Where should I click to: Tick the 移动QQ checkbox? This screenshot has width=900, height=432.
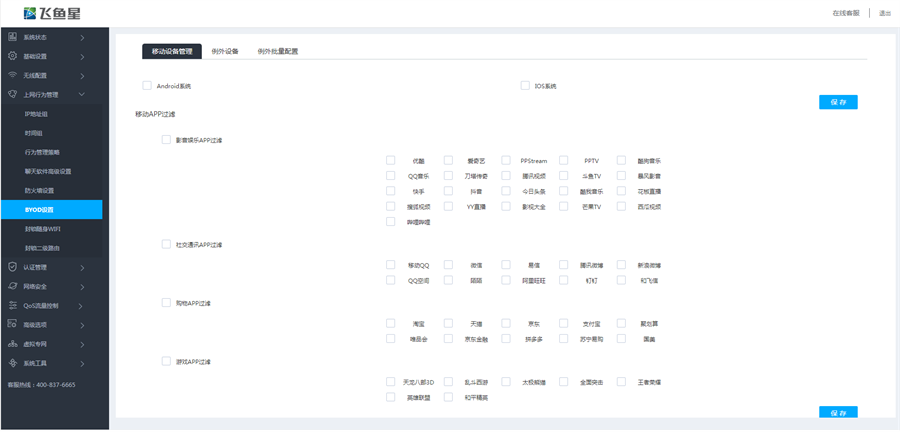click(390, 264)
